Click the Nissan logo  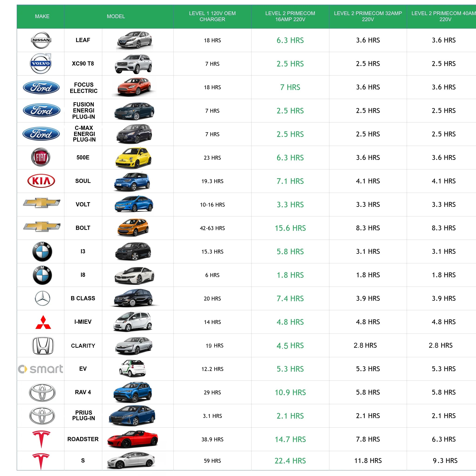click(x=41, y=40)
